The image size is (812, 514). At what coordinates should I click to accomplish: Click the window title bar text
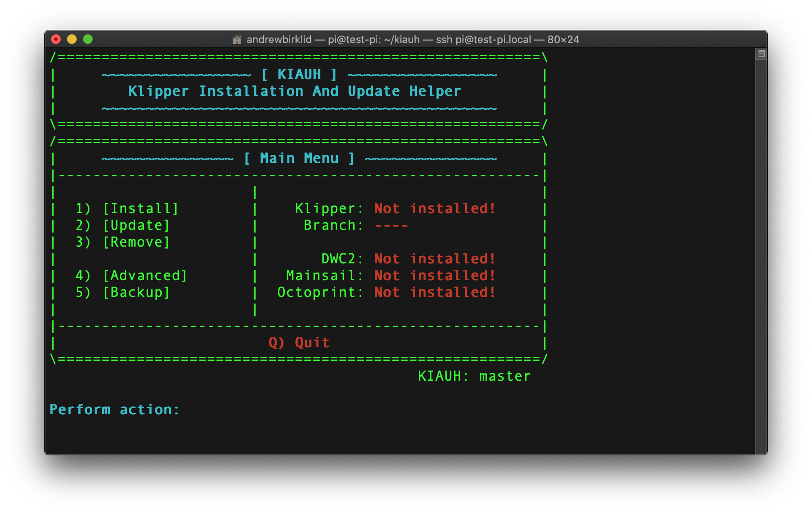point(412,40)
